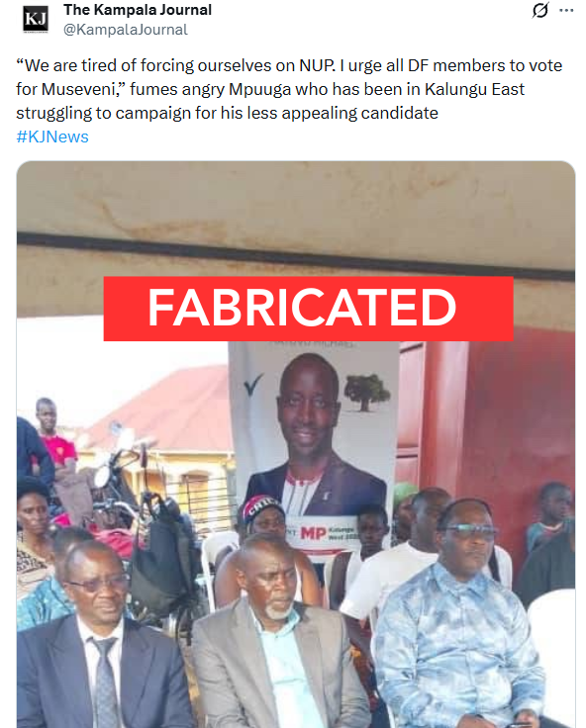Open the three-dot more options menu
The image size is (586, 728).
(566, 10)
